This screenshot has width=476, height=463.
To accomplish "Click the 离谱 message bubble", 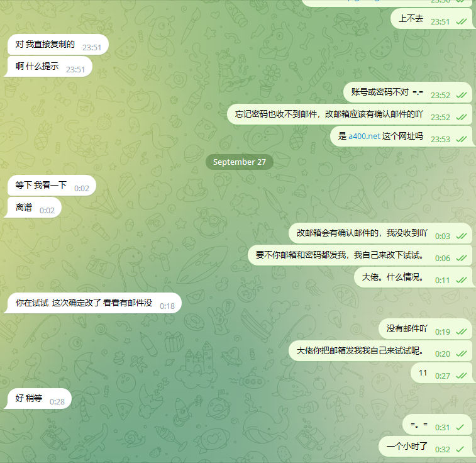I will pyautogui.click(x=33, y=208).
